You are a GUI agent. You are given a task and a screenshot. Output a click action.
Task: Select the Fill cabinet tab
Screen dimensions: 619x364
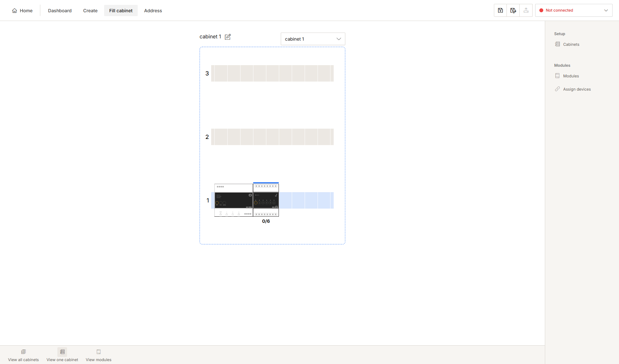pos(121,11)
